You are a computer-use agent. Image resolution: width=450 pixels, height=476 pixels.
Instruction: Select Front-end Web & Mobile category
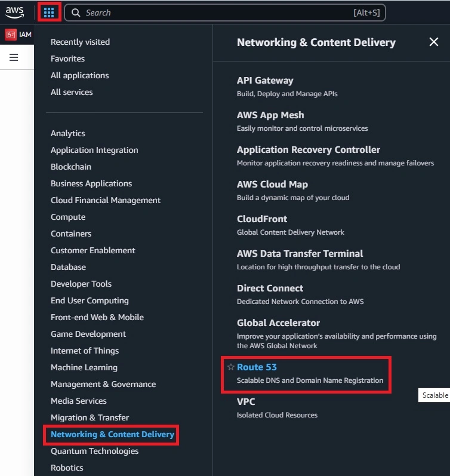(97, 317)
